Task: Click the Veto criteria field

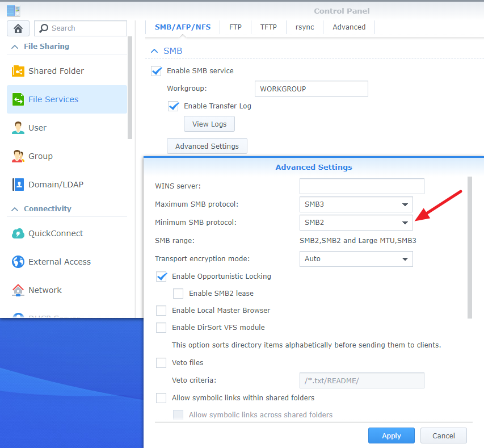Action: tap(362, 380)
